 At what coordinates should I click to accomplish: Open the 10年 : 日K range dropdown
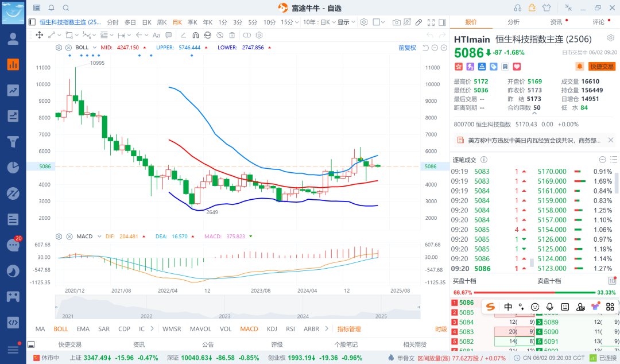click(319, 22)
